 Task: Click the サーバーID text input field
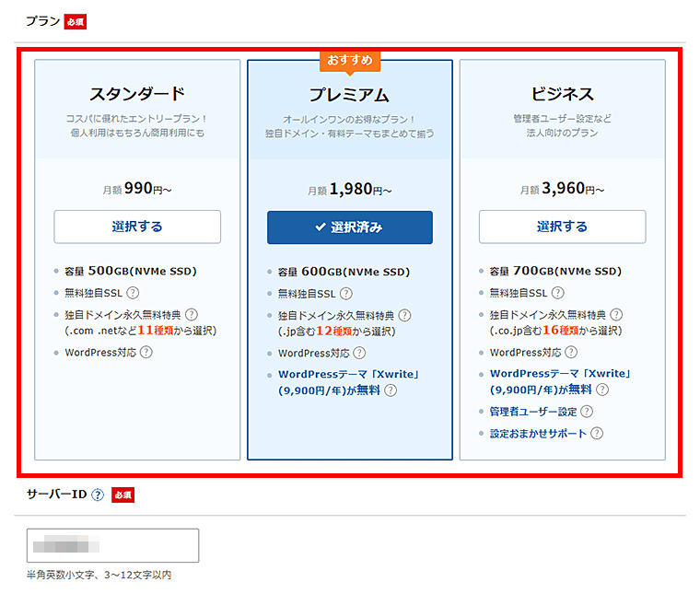[x=112, y=545]
